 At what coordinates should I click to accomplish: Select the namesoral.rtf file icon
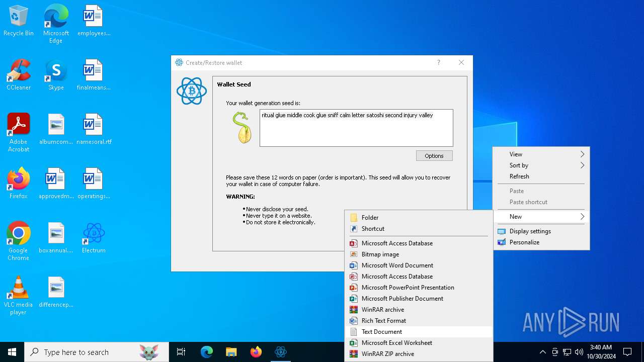pos(94,129)
